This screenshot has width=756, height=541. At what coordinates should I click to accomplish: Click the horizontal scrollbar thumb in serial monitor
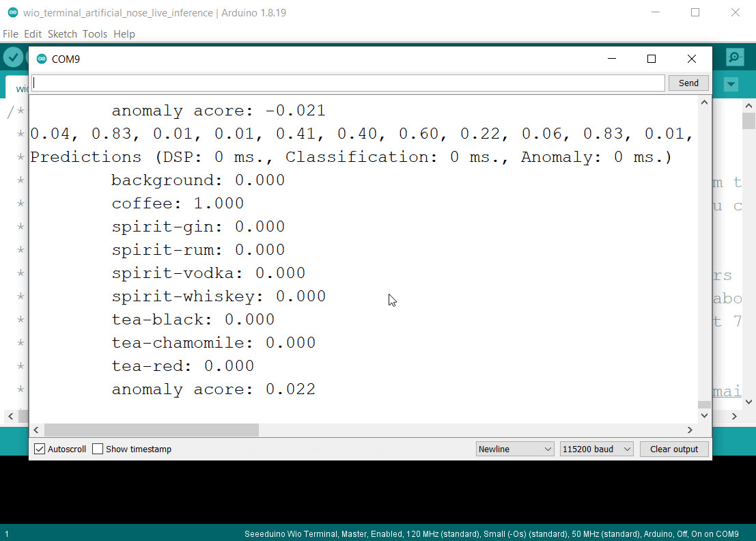point(152,430)
